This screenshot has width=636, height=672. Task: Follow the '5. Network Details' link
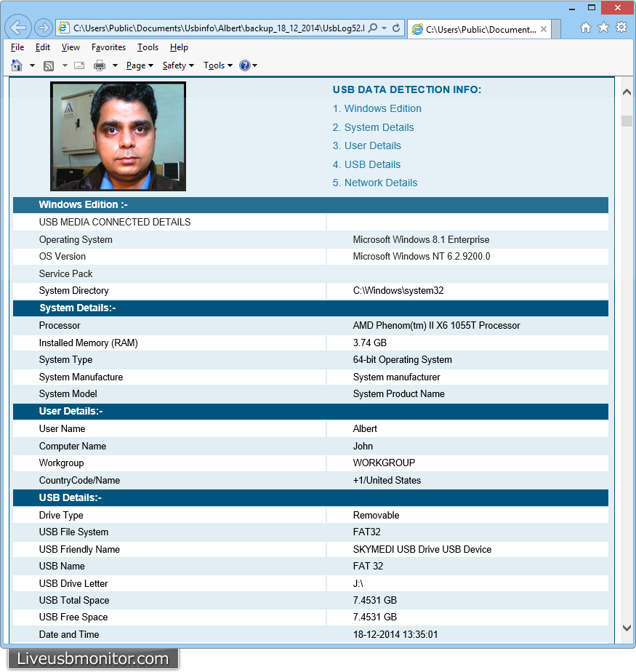(375, 183)
